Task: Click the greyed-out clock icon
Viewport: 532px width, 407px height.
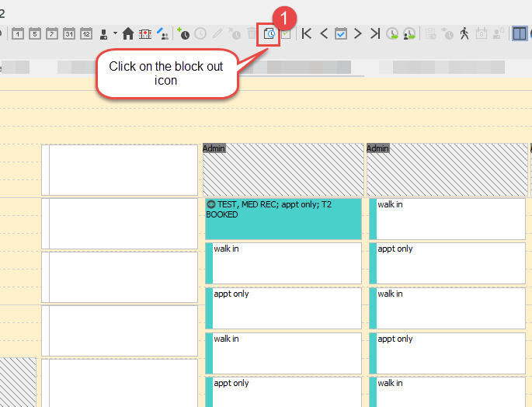Action: tap(200, 33)
